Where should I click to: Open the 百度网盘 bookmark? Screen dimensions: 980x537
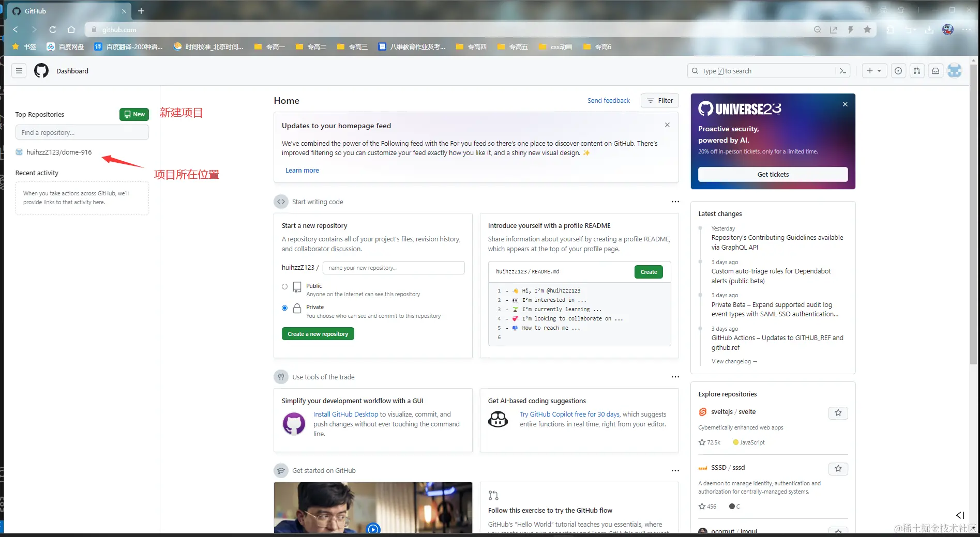coord(65,47)
